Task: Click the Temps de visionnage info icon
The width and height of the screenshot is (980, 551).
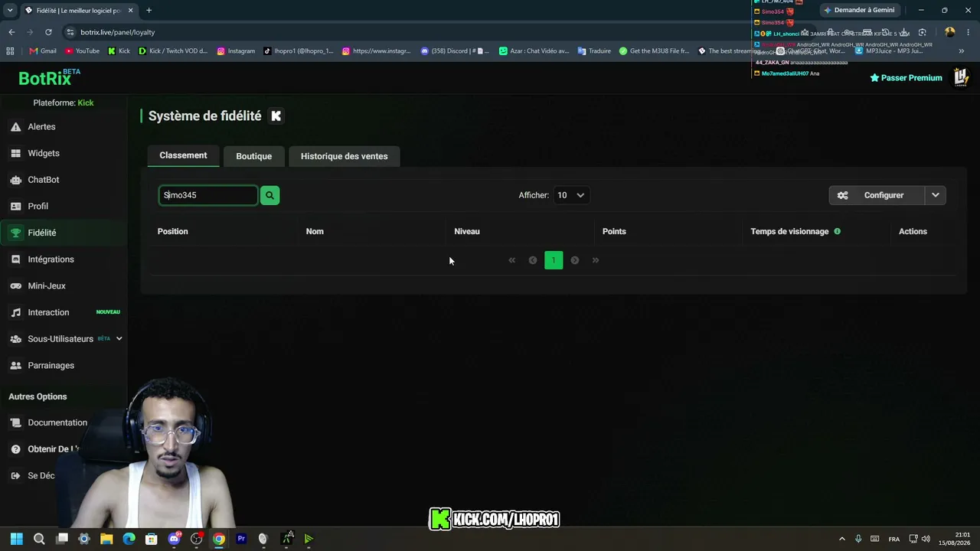Action: point(837,231)
